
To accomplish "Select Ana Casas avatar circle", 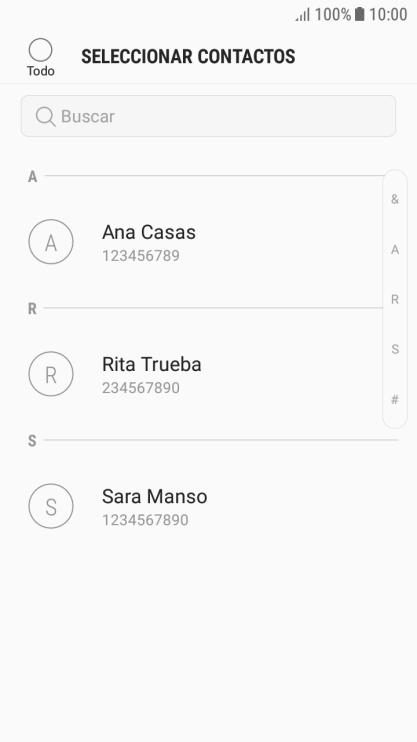I will click(51, 241).
